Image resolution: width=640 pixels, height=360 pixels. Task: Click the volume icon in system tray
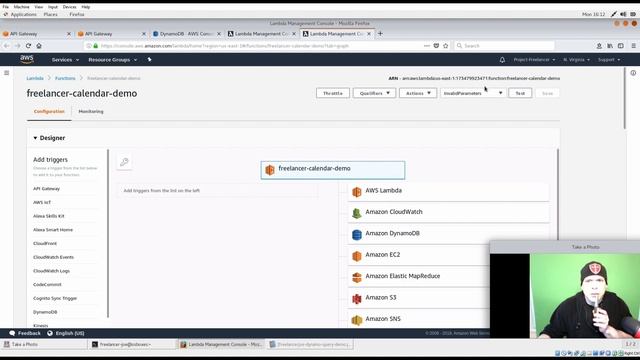[623, 14]
